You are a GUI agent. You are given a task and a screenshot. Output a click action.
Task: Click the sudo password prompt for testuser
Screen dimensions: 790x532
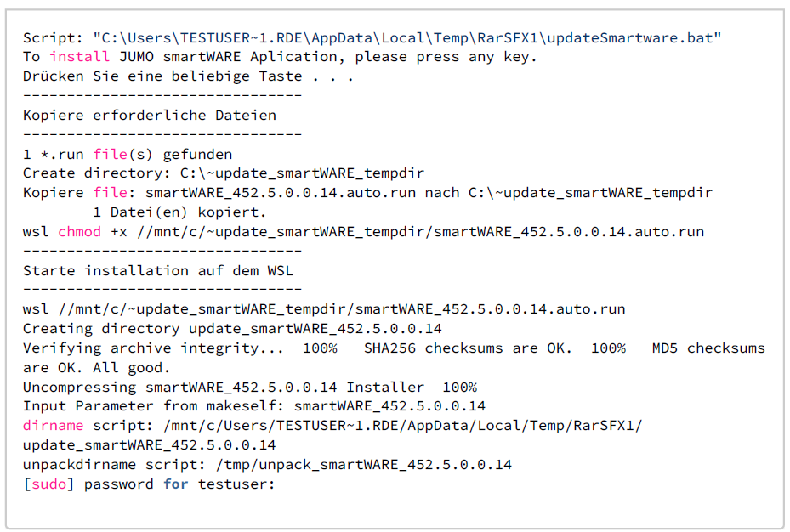(x=149, y=484)
